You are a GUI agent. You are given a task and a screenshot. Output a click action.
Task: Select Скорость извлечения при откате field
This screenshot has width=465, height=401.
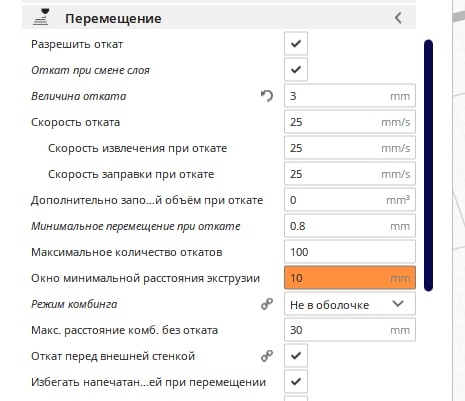pos(350,148)
